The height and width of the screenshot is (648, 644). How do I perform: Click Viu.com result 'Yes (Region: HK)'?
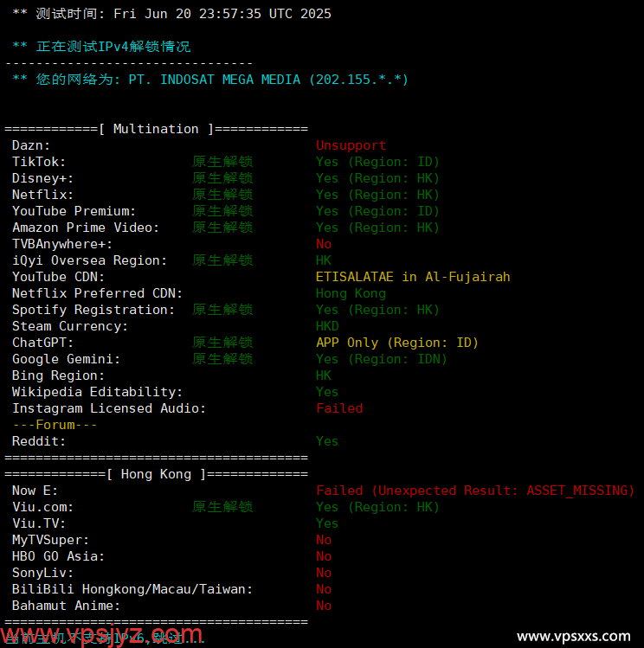pos(377,507)
